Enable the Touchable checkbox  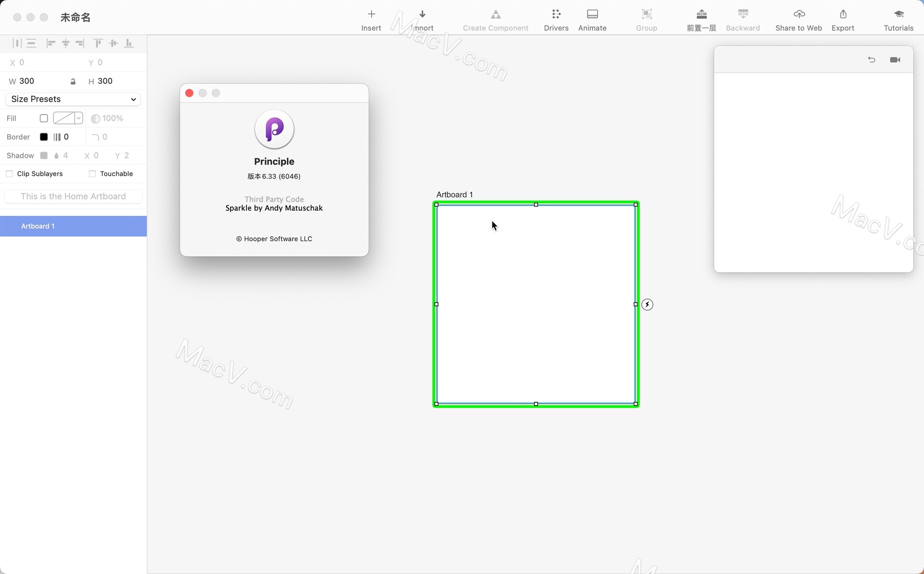[92, 174]
